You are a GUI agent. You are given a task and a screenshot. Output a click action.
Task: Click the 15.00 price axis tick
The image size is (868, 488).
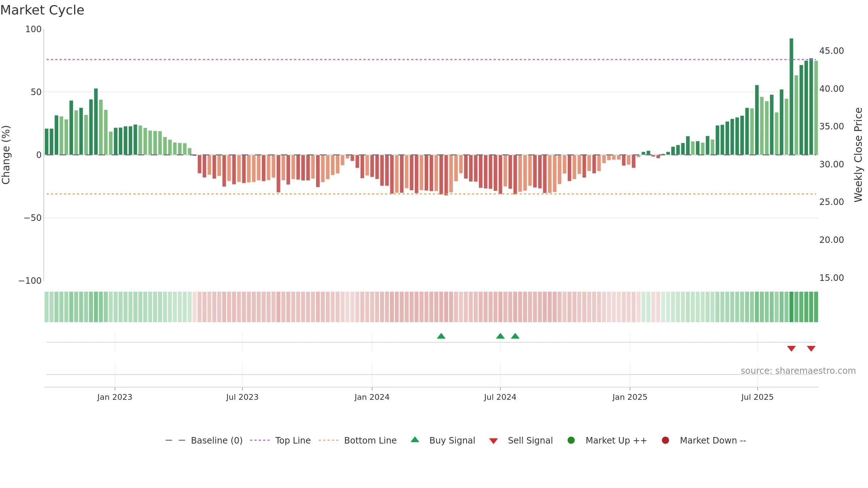831,278
